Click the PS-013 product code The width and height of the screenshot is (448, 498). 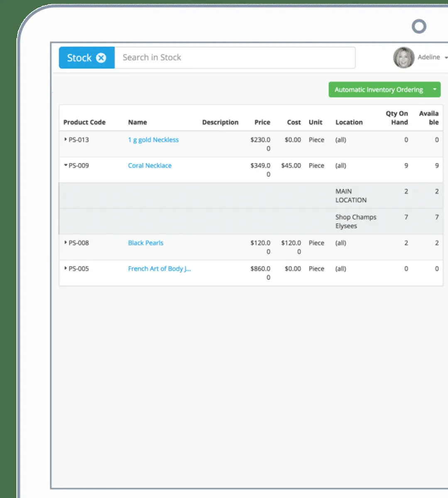78,140
